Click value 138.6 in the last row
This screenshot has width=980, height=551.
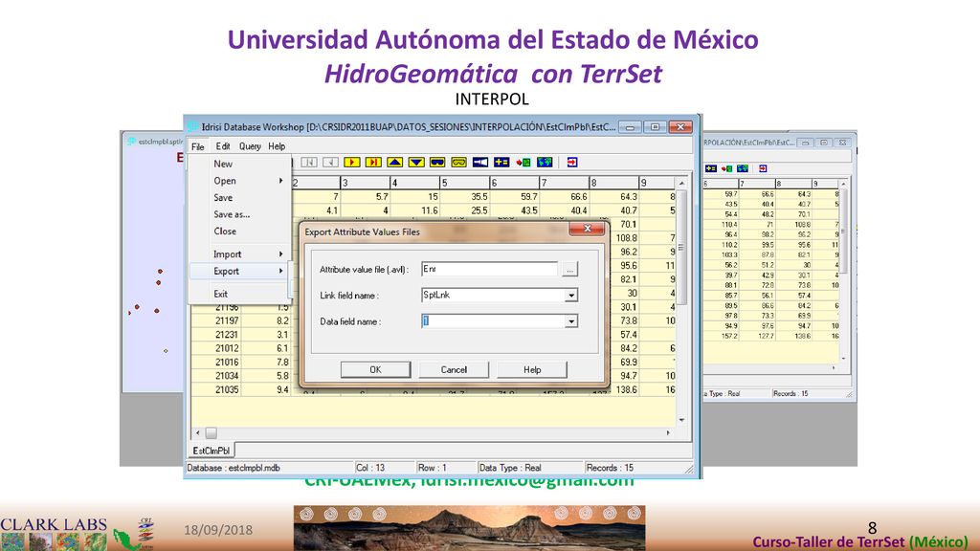tap(626, 390)
